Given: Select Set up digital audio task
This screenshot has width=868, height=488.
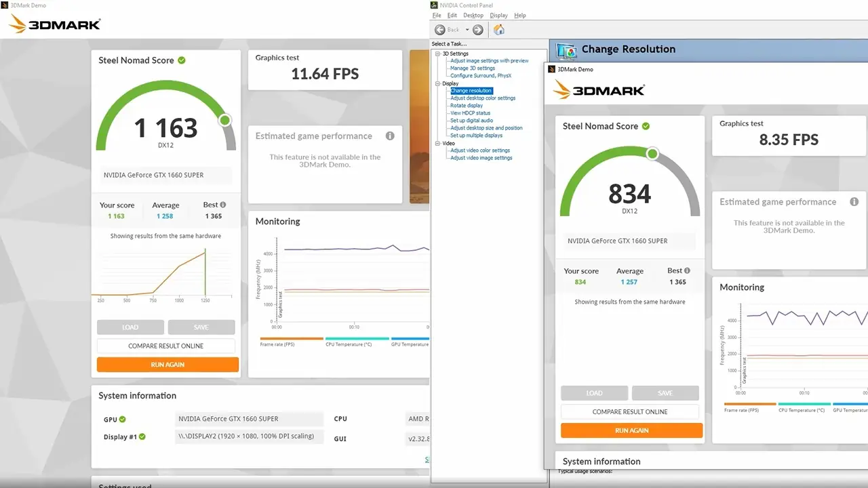Looking at the screenshot, I should [x=472, y=121].
